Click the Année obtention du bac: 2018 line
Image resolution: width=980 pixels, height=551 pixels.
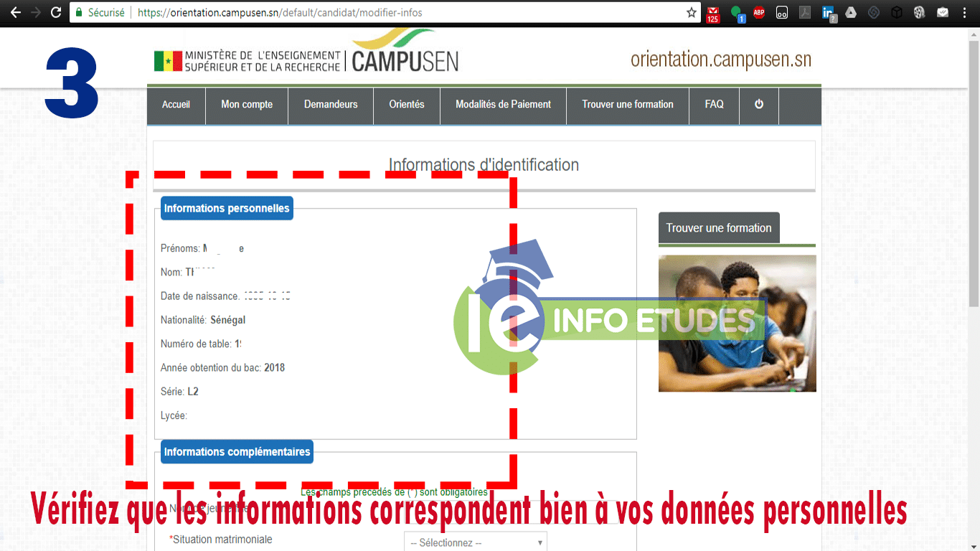(222, 368)
